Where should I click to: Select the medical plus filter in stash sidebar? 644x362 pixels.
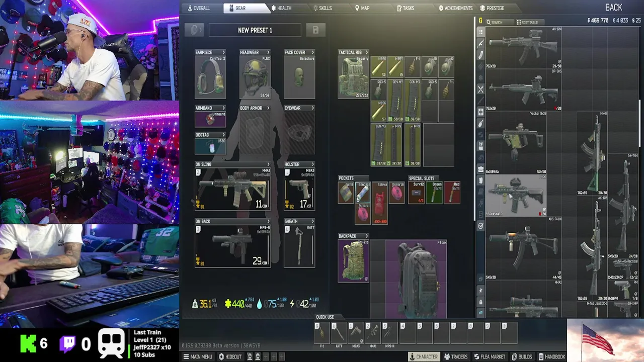point(480,112)
